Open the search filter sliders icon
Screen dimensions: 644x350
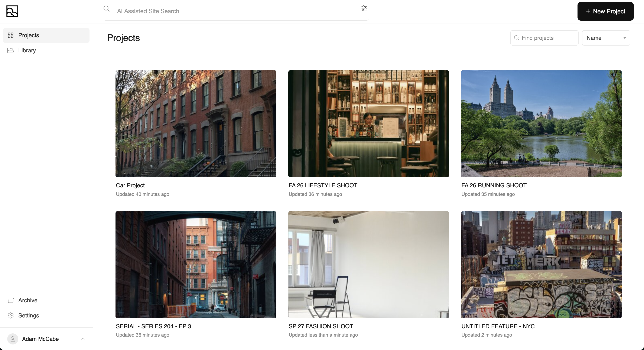coord(364,8)
